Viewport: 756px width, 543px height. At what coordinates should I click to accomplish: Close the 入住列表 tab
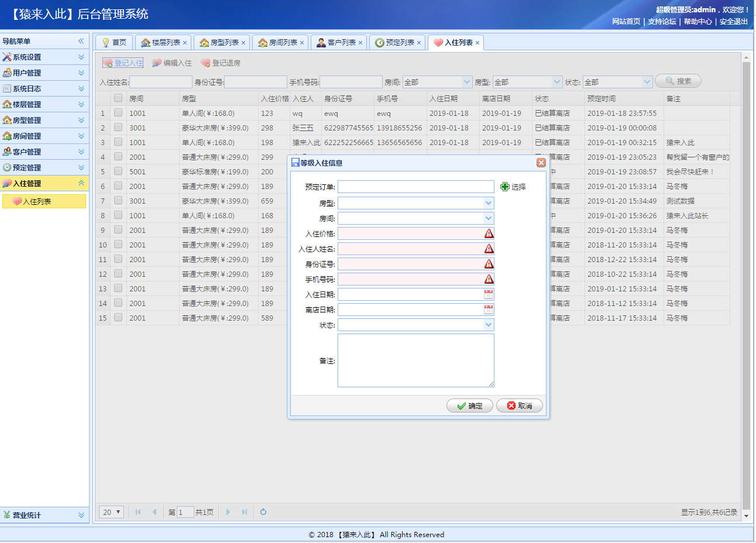477,43
